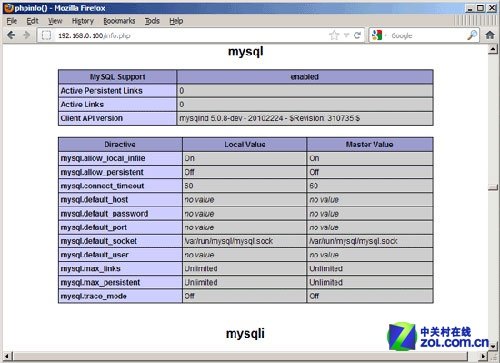Viewport: 500px width, 363px height.
Task: Click the local value of mysql.max_links
Action: click(x=201, y=269)
